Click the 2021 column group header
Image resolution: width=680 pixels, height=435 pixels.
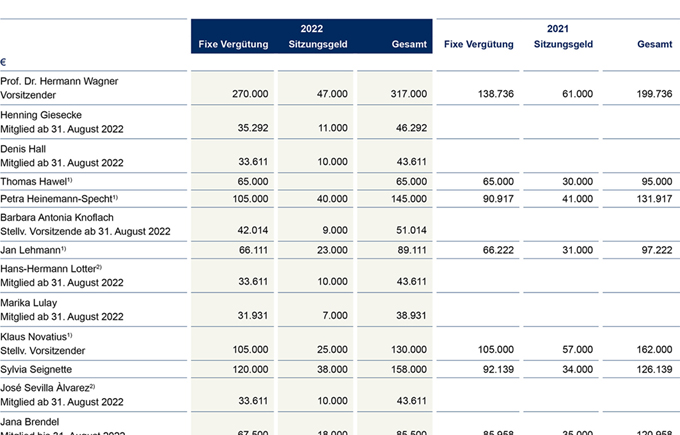click(558, 29)
